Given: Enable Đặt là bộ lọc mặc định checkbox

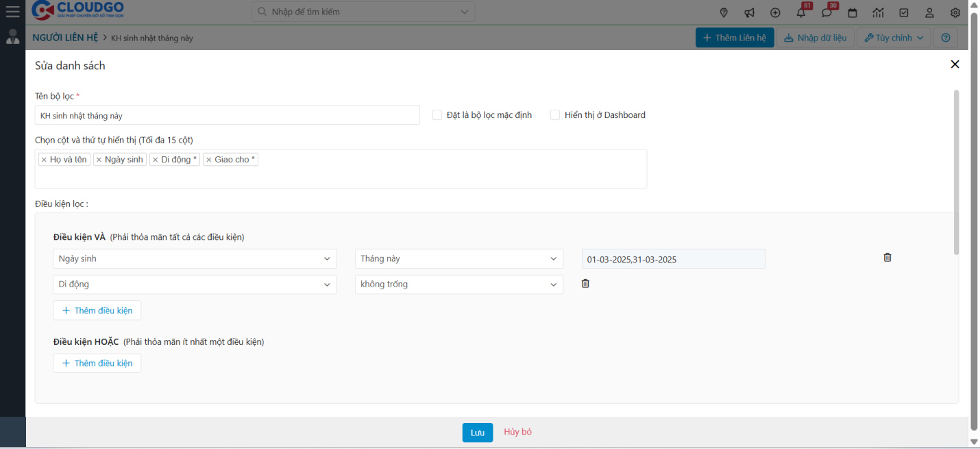Looking at the screenshot, I should coord(437,115).
